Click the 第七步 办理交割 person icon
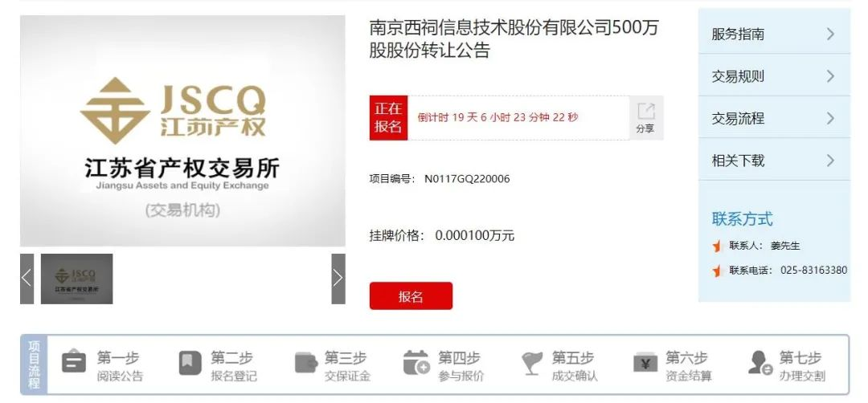 tap(760, 363)
